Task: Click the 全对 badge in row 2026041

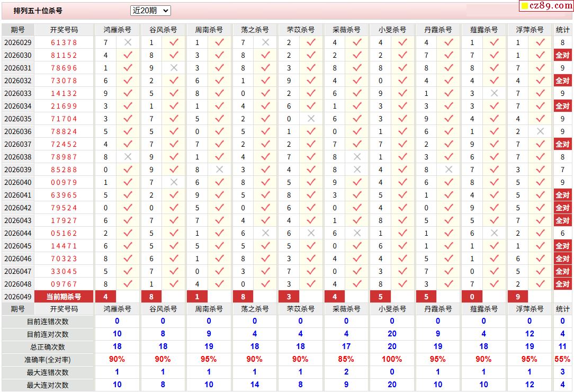Action: pyautogui.click(x=563, y=195)
